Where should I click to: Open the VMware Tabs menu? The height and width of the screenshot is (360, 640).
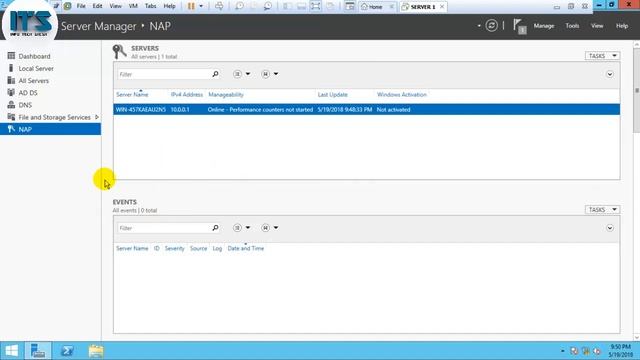click(x=151, y=6)
